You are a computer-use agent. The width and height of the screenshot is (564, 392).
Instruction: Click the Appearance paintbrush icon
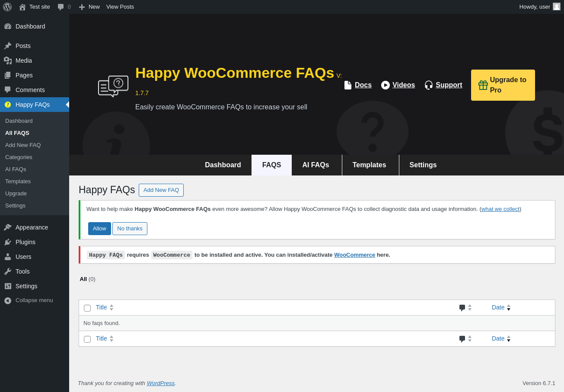[x=8, y=227]
